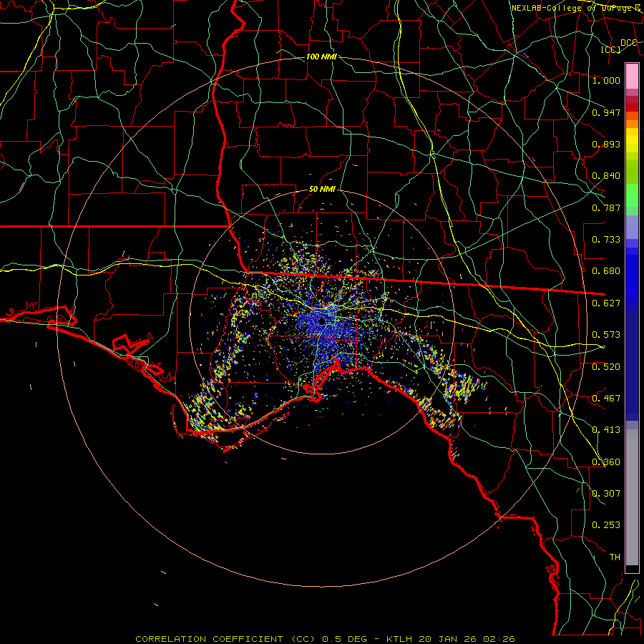Click the DCC [CC] product label
This screenshot has height=644, width=644.
pyautogui.click(x=619, y=46)
